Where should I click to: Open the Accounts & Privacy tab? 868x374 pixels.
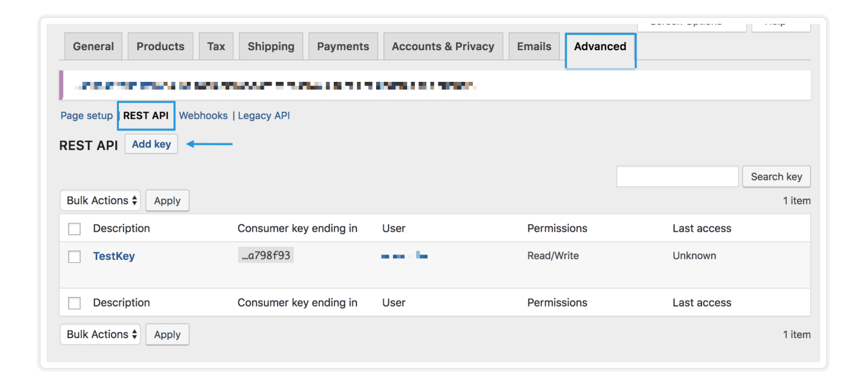443,46
